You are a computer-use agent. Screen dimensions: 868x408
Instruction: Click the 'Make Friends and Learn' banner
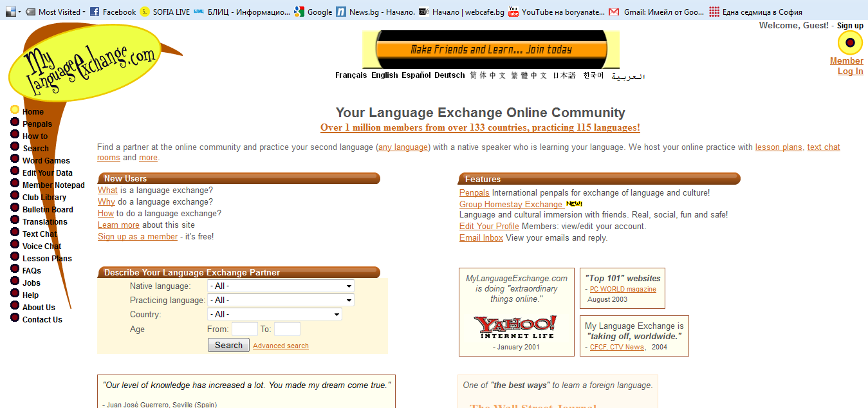[491, 50]
